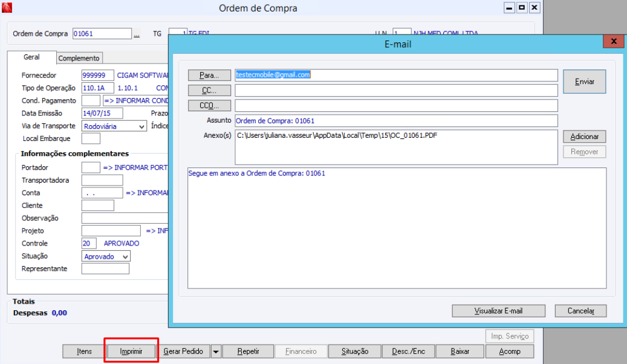Click the Gerar Pedido button
This screenshot has height=364, width=627.
[x=183, y=351]
